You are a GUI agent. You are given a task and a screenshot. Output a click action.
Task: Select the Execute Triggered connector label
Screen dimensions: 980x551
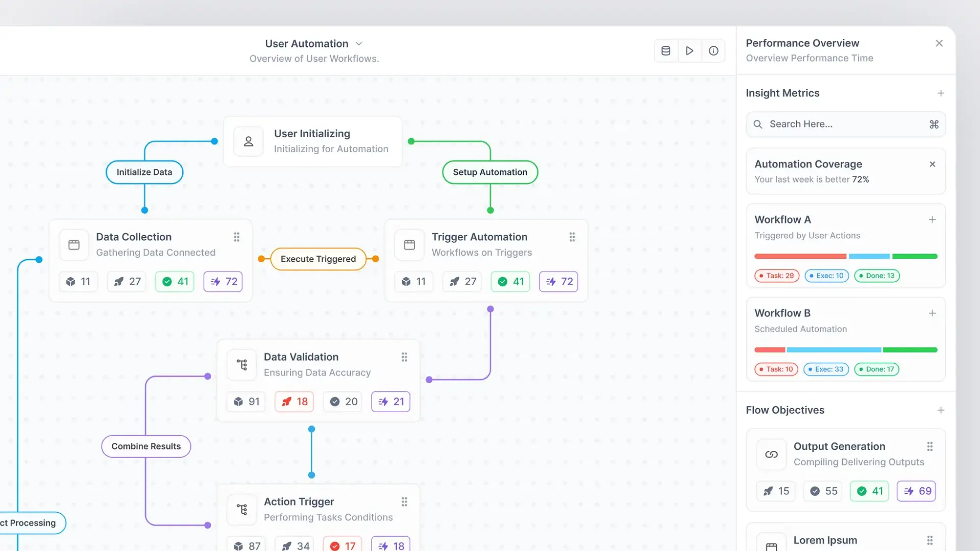coord(318,259)
